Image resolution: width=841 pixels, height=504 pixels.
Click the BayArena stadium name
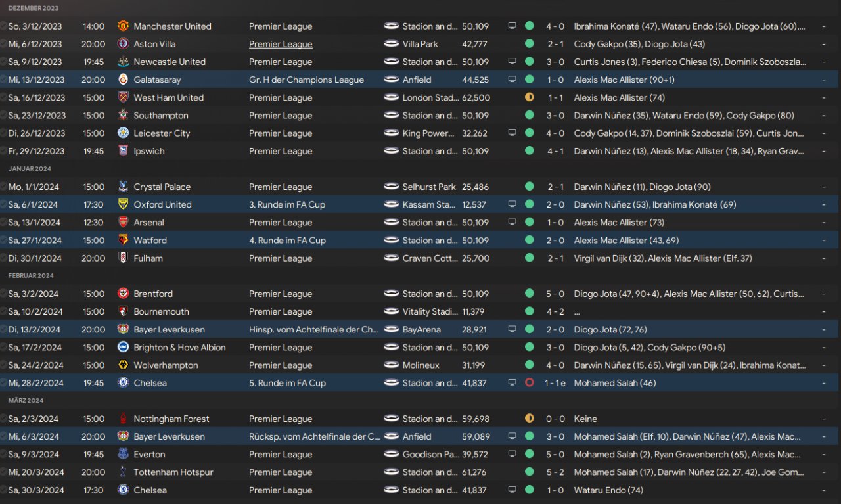pyautogui.click(x=421, y=329)
